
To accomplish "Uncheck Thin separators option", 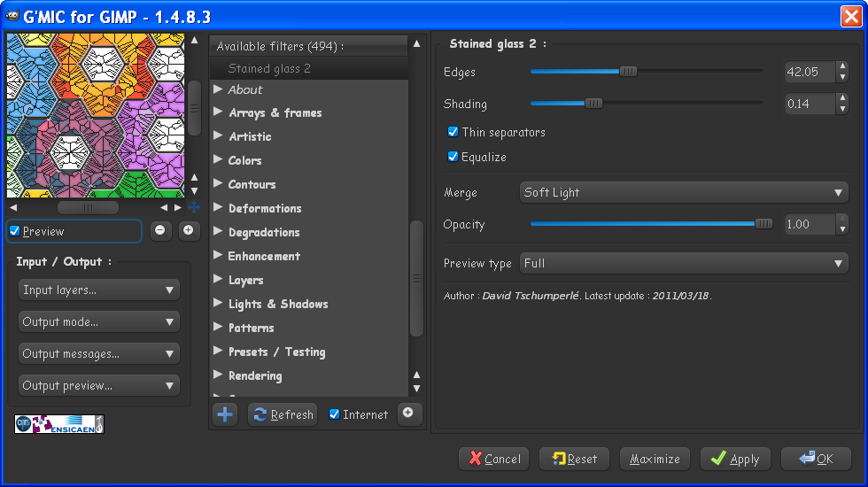I will (x=453, y=132).
